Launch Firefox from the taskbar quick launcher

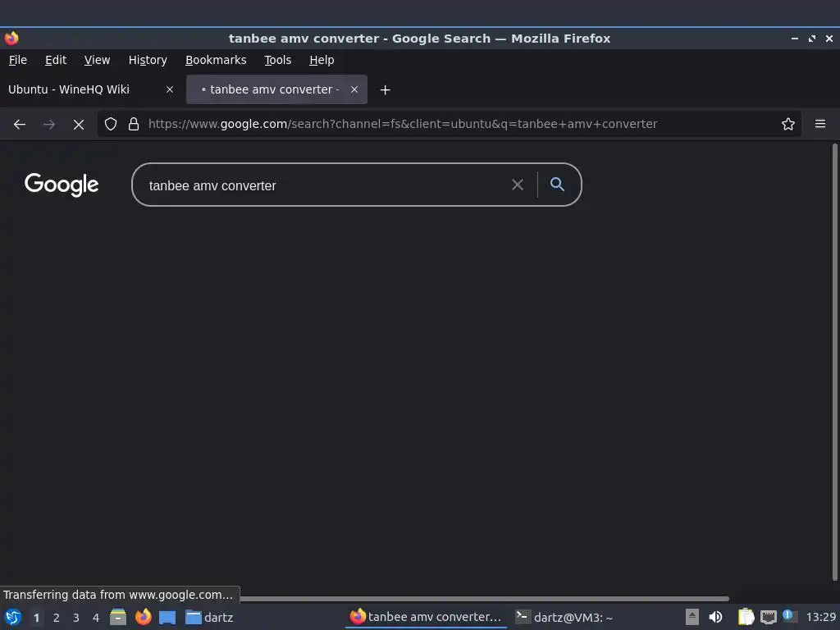click(143, 617)
